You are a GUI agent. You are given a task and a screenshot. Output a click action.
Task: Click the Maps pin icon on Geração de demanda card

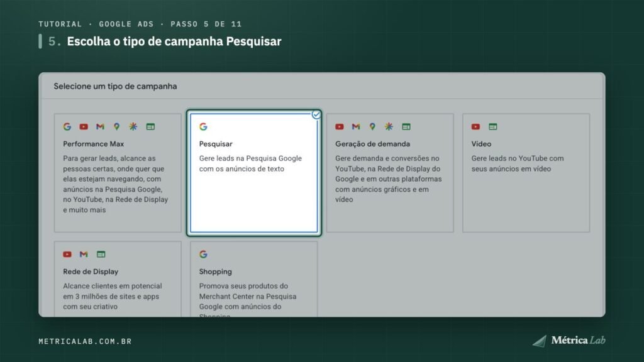[x=372, y=127]
